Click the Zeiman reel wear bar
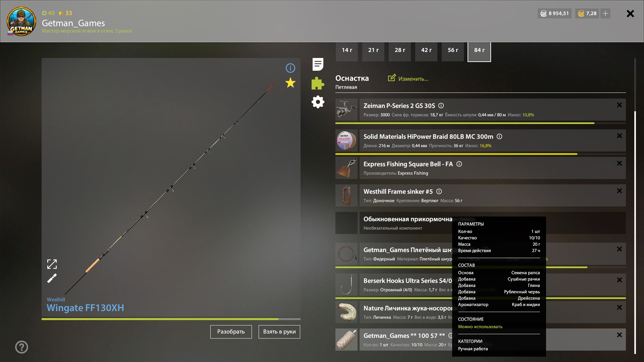Viewport: 644px width, 362px height. (x=481, y=123)
